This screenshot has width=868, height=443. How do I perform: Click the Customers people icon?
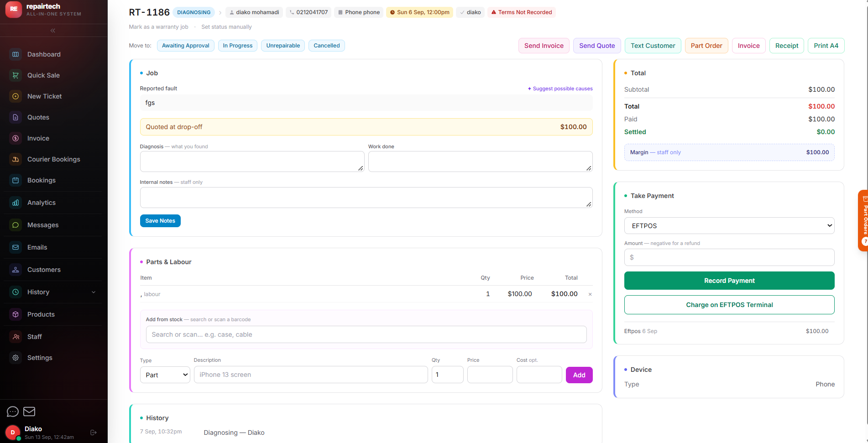[x=16, y=270]
